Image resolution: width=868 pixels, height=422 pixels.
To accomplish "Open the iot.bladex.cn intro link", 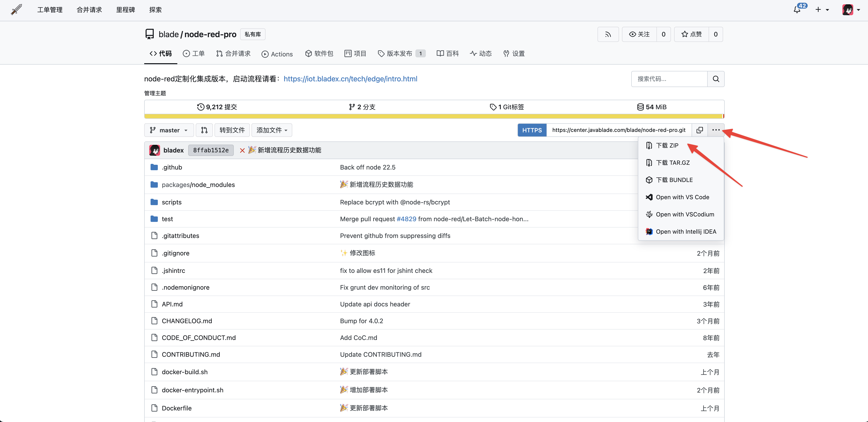I will [x=350, y=79].
